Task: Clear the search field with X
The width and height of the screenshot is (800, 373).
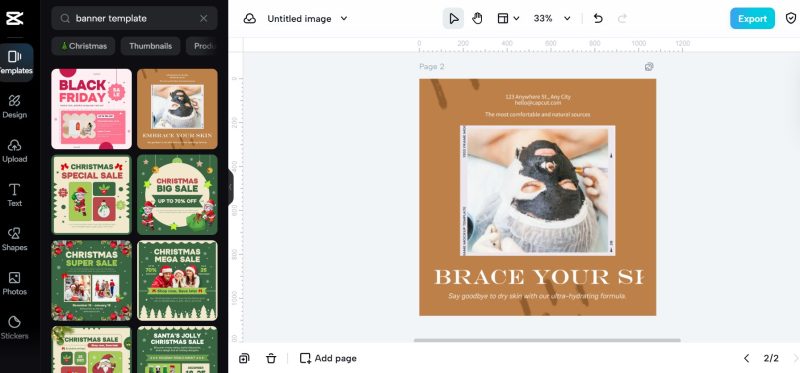Action: (x=204, y=19)
